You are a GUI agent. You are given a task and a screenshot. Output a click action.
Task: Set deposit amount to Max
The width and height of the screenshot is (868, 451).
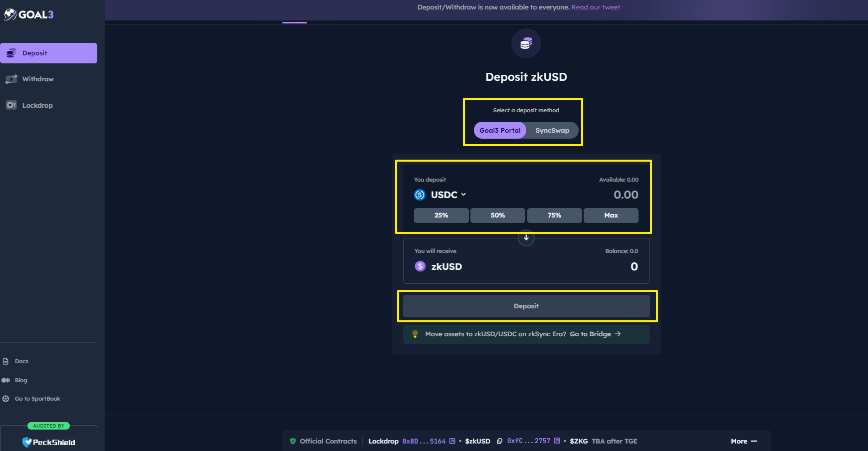(611, 216)
